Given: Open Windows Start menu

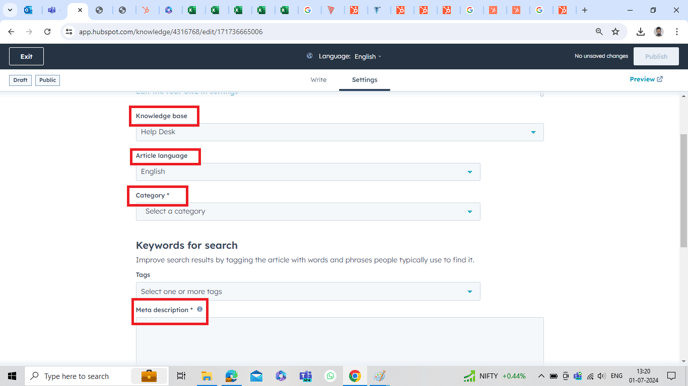Looking at the screenshot, I should point(12,376).
